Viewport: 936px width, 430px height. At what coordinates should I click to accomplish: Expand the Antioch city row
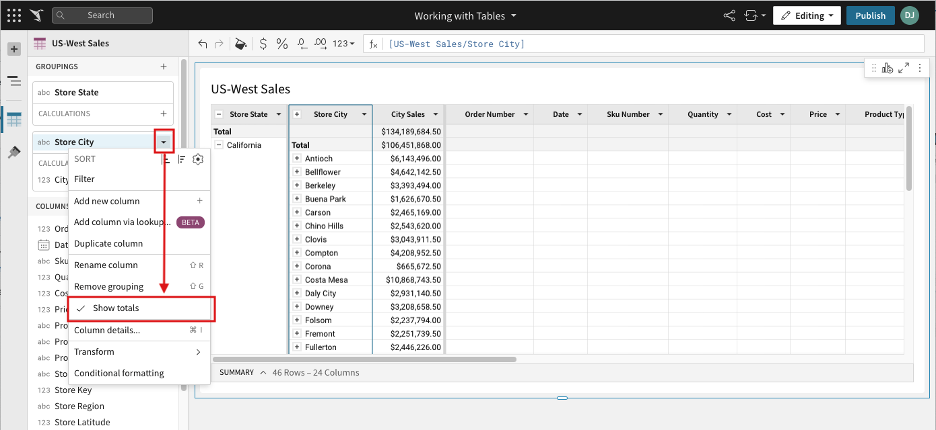point(296,159)
